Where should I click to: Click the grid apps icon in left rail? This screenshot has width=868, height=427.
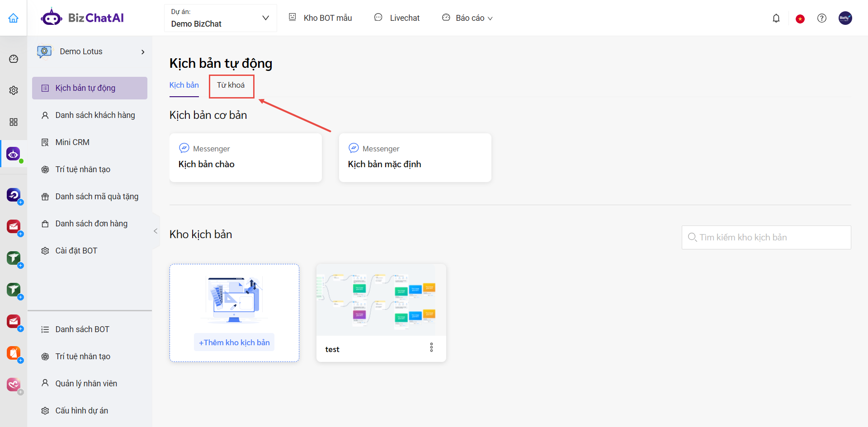point(14,122)
